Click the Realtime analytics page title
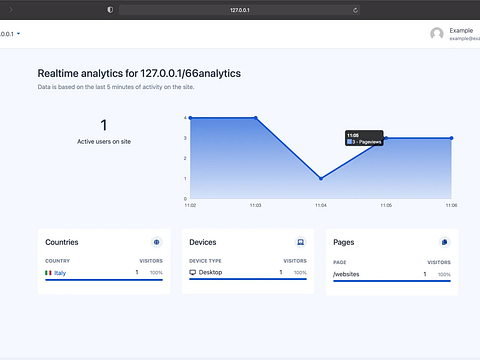The width and height of the screenshot is (480, 360). [x=139, y=73]
